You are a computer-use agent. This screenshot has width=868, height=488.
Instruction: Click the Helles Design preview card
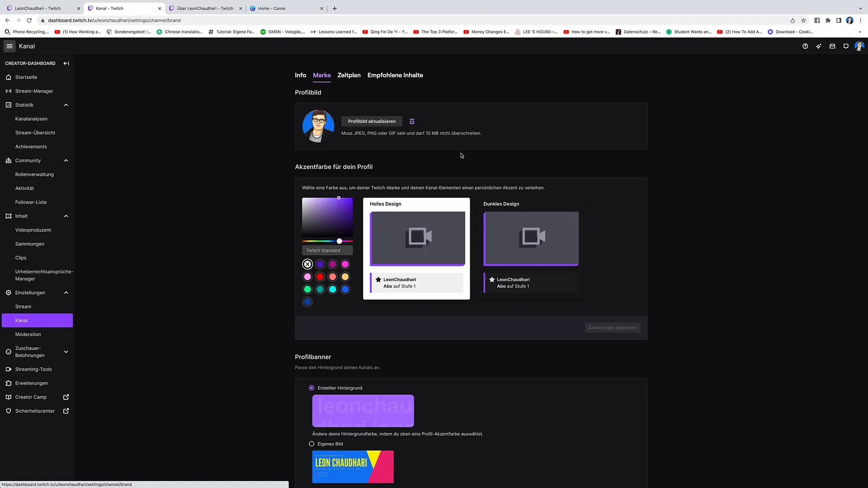[416, 249]
